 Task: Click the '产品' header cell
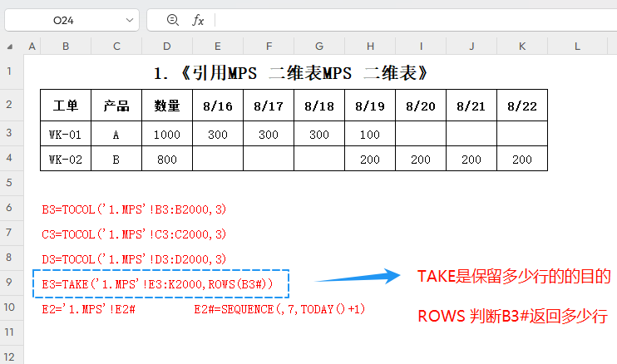tap(116, 106)
